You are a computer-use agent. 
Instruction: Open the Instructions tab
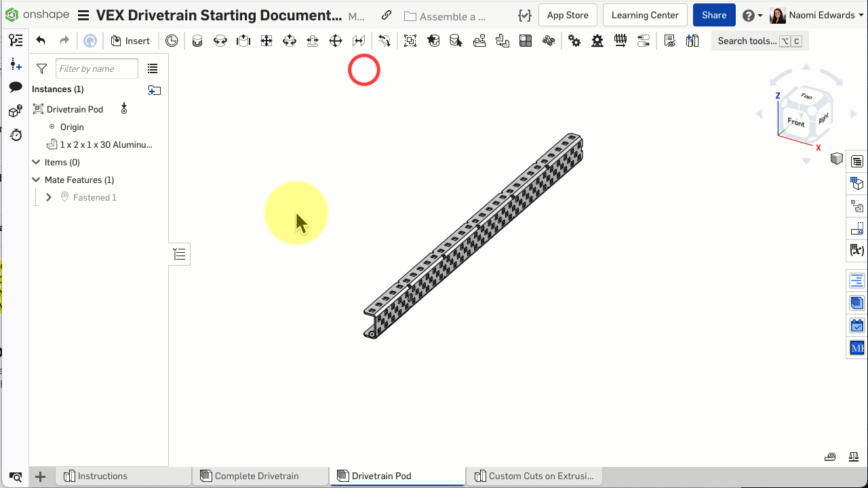tap(102, 476)
